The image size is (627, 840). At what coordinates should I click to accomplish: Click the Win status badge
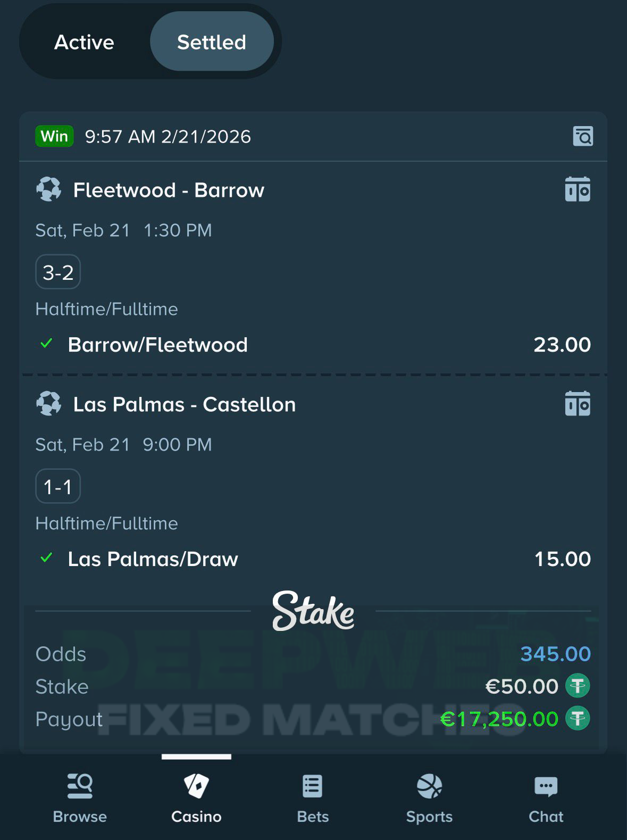(54, 136)
